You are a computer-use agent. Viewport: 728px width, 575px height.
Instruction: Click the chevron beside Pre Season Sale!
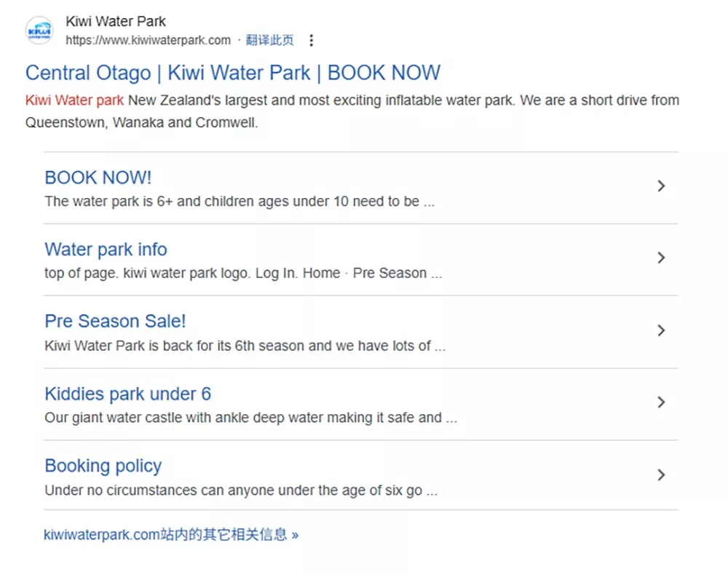click(x=662, y=330)
